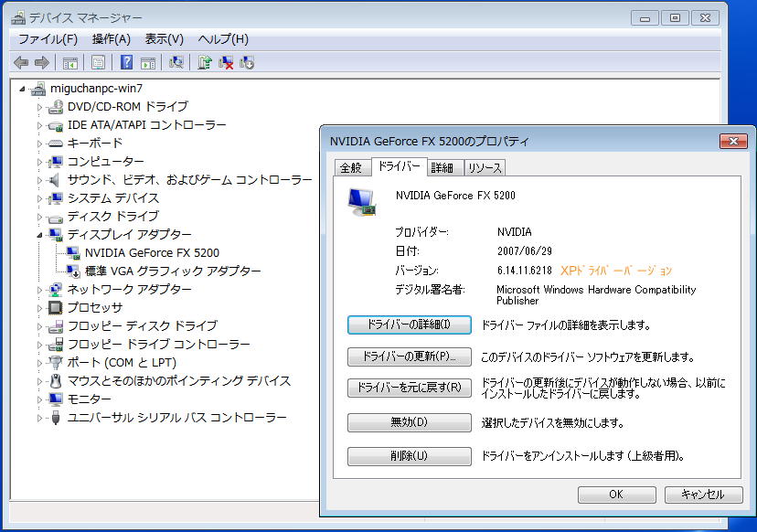This screenshot has width=757, height=532.
Task: Collapse the ディスプレイ アダプター tree node
Action: pos(39,235)
